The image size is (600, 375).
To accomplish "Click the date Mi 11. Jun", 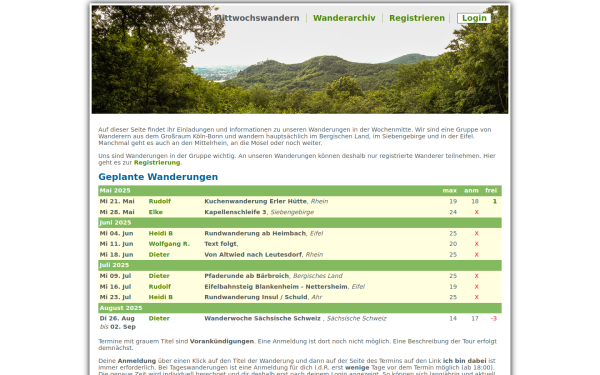I will tap(116, 244).
